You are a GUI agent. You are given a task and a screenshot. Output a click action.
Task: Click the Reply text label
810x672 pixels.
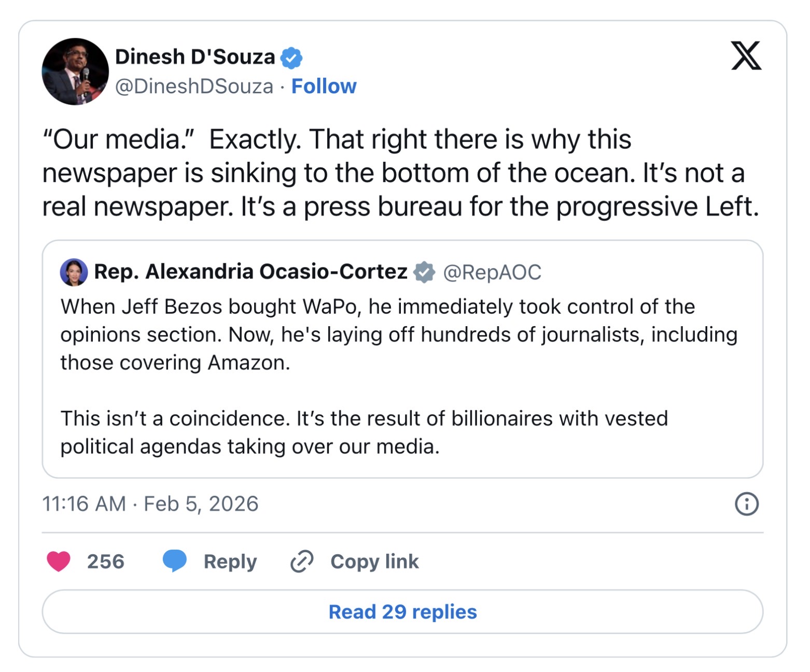[230, 562]
